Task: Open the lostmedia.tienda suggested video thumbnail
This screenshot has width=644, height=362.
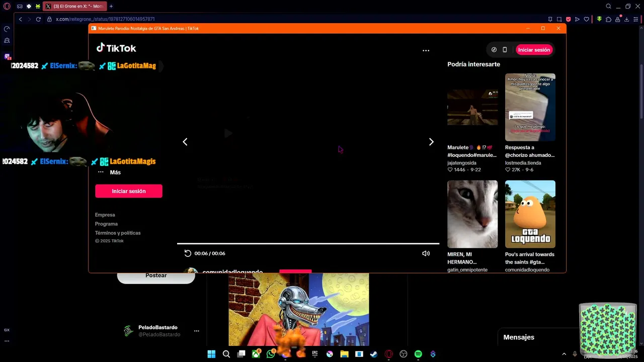Action: point(530,107)
